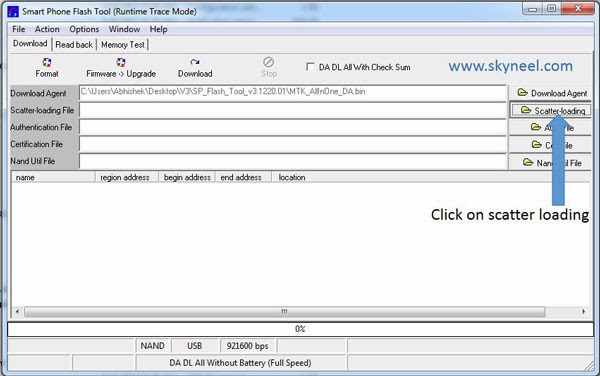
Task: Click the Scatter-loading folder button
Action: click(550, 111)
